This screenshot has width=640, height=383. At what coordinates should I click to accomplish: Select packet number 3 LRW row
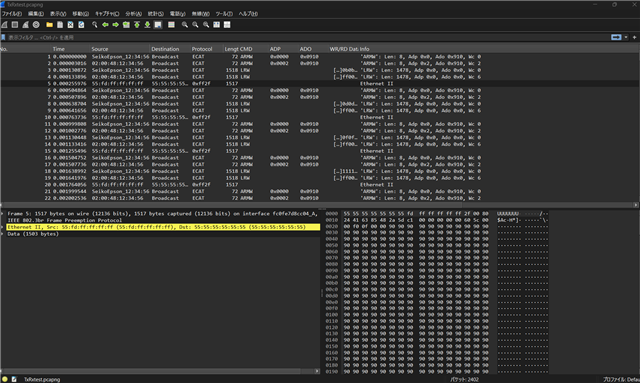[319, 70]
